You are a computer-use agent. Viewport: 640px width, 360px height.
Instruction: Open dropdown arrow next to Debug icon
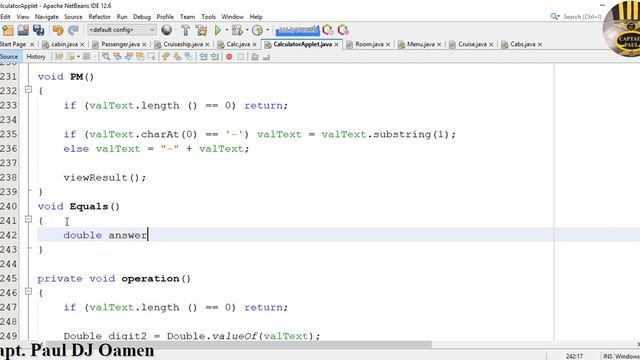[247, 30]
